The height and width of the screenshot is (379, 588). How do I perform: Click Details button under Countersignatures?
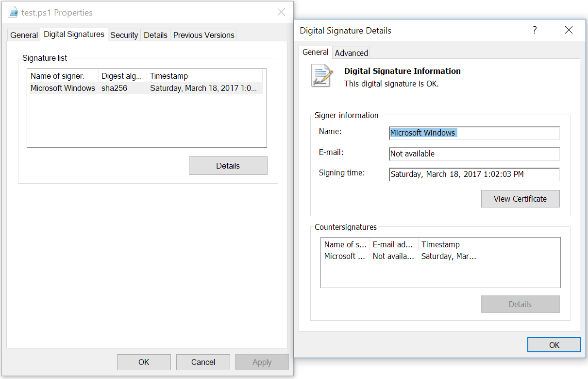point(521,304)
